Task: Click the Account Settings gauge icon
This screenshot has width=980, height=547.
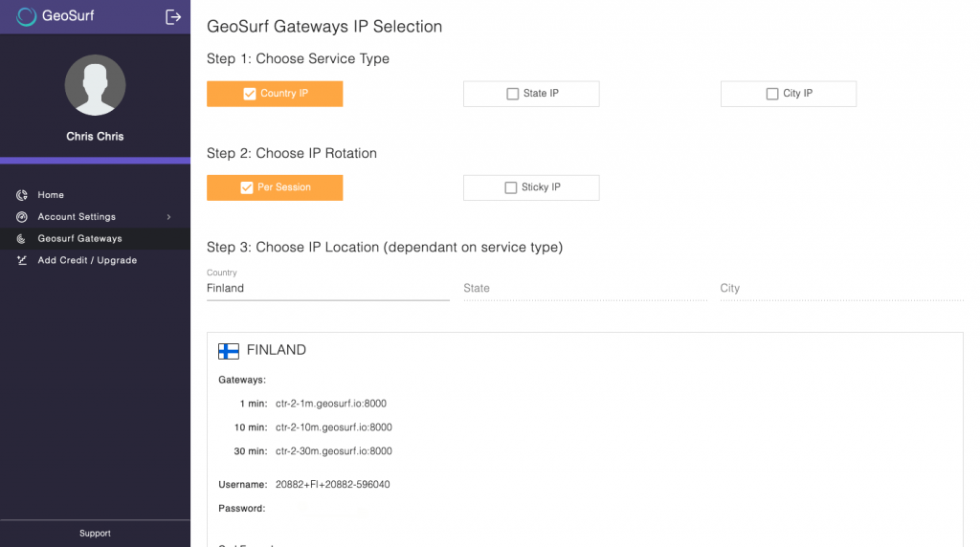Action: (22, 217)
